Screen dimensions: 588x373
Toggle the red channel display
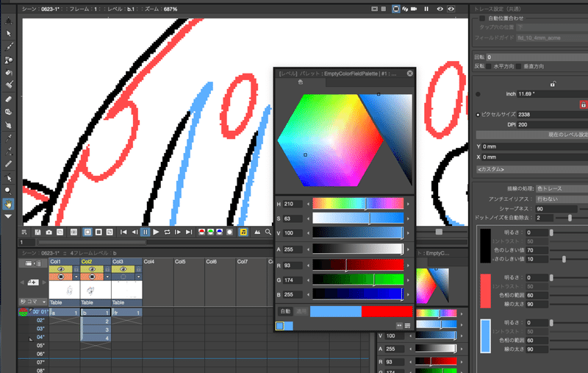click(201, 232)
